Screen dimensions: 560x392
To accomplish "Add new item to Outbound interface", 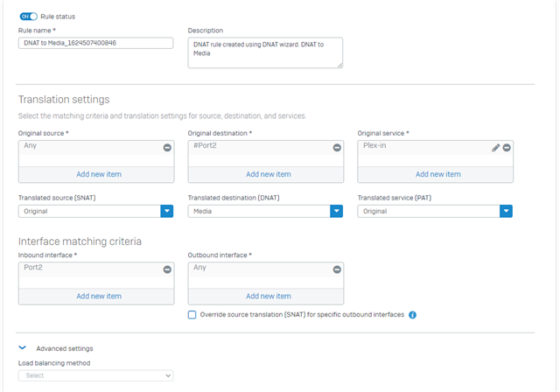I will (x=269, y=296).
